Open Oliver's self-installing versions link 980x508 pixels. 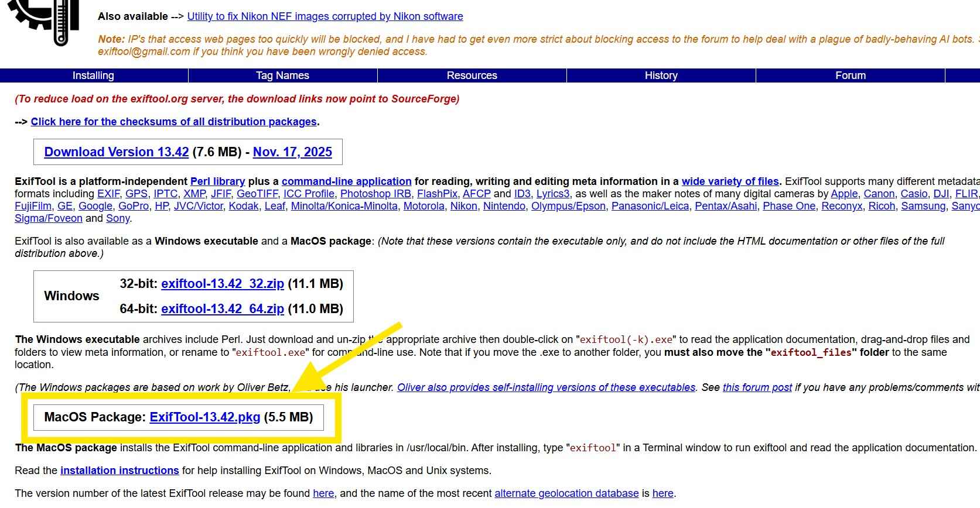(546, 387)
